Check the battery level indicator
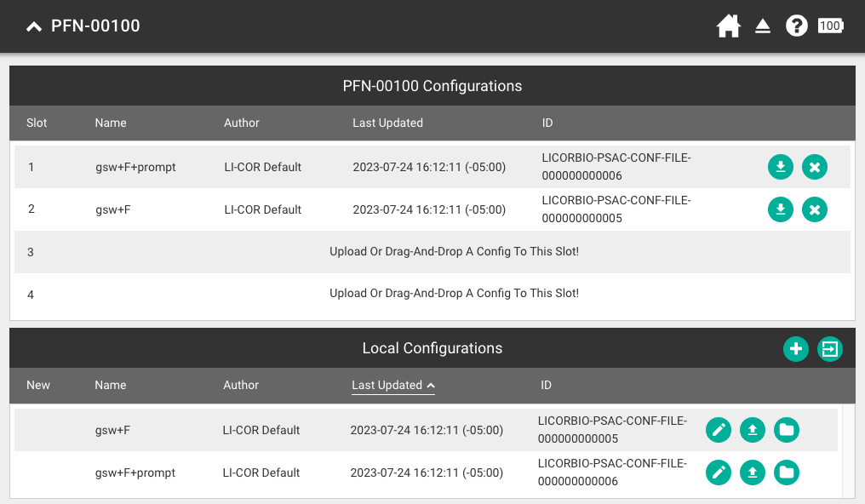Image resolution: width=865 pixels, height=504 pixels. [x=830, y=26]
